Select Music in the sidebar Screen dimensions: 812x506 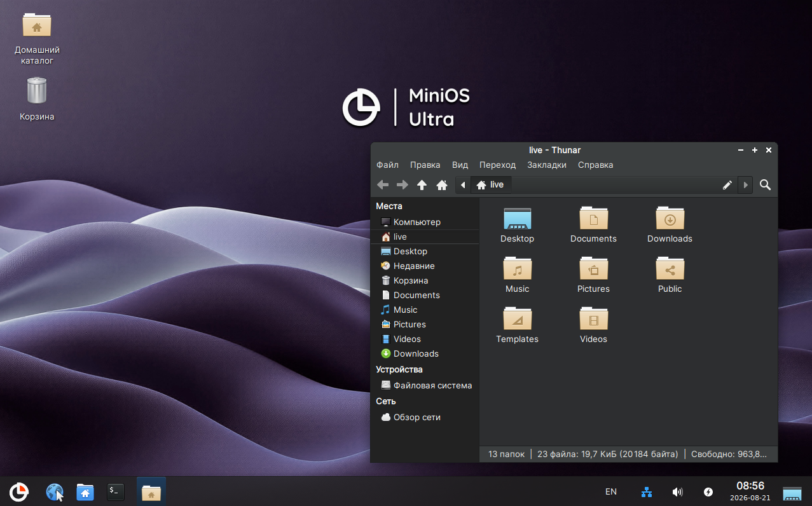[x=424, y=310]
